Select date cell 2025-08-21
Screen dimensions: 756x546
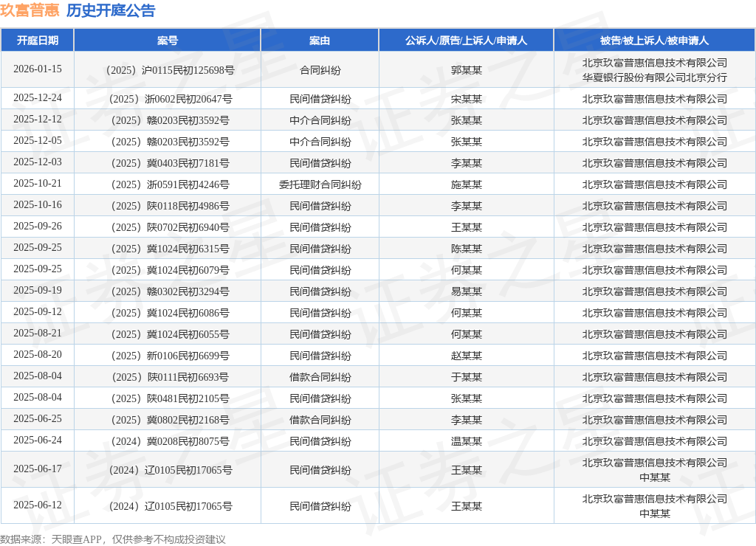pyautogui.click(x=38, y=333)
